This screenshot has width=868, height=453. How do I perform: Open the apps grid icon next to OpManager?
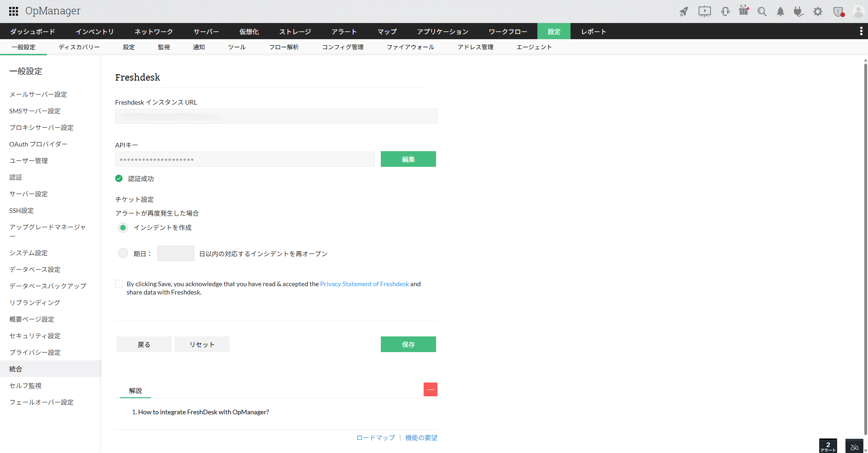(x=13, y=11)
